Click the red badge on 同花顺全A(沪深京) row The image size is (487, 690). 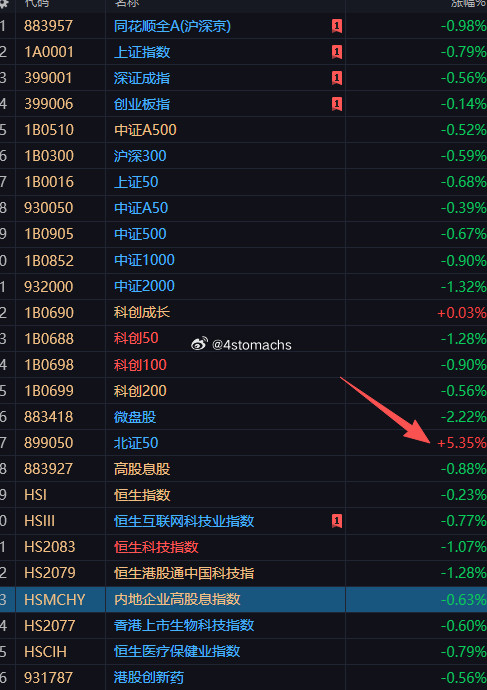coord(337,26)
